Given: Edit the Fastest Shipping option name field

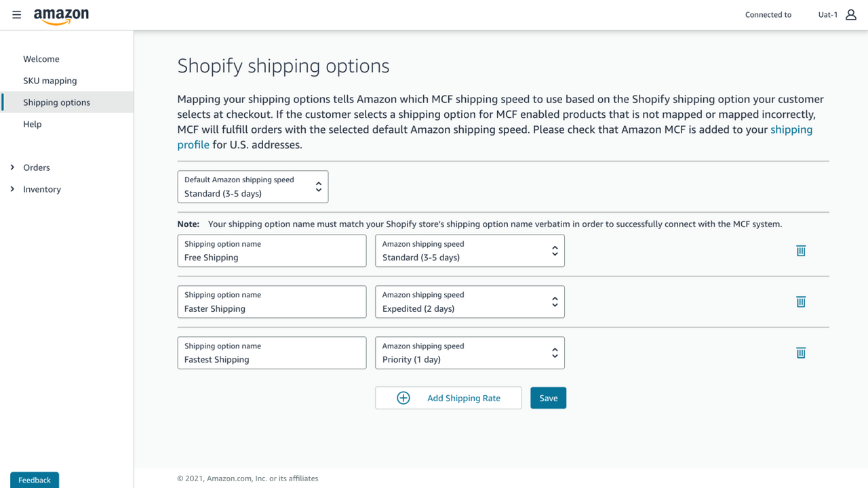Looking at the screenshot, I should tap(272, 352).
